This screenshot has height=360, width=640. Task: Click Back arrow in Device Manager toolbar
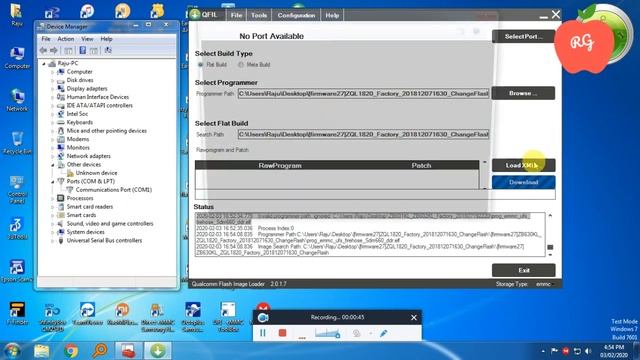coord(43,50)
